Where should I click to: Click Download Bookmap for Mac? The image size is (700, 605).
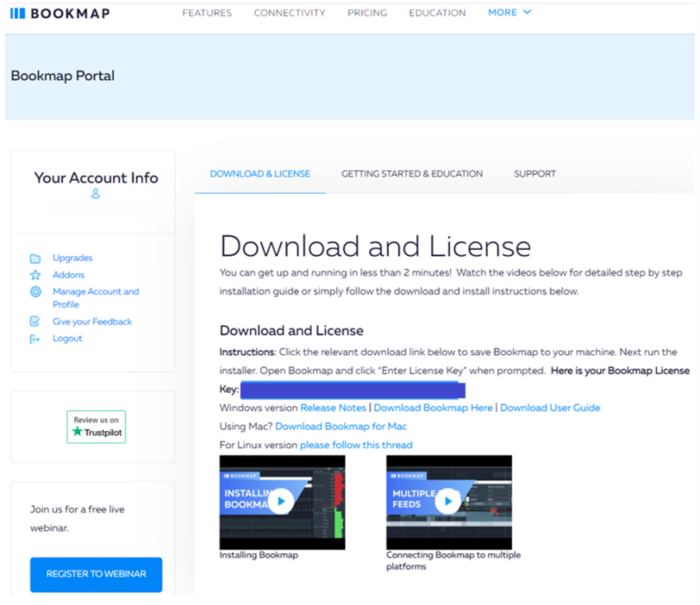(x=341, y=427)
